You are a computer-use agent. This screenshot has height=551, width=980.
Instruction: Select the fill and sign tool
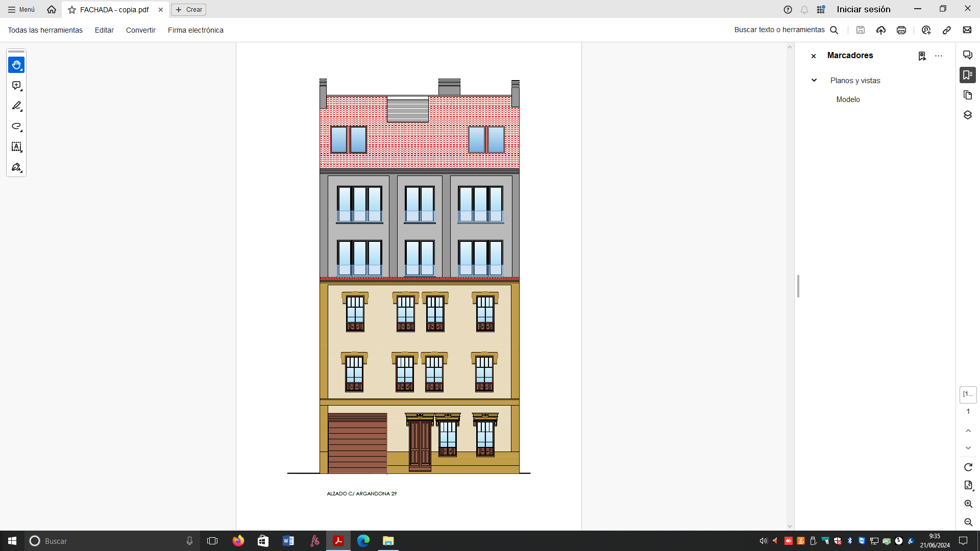point(16,167)
